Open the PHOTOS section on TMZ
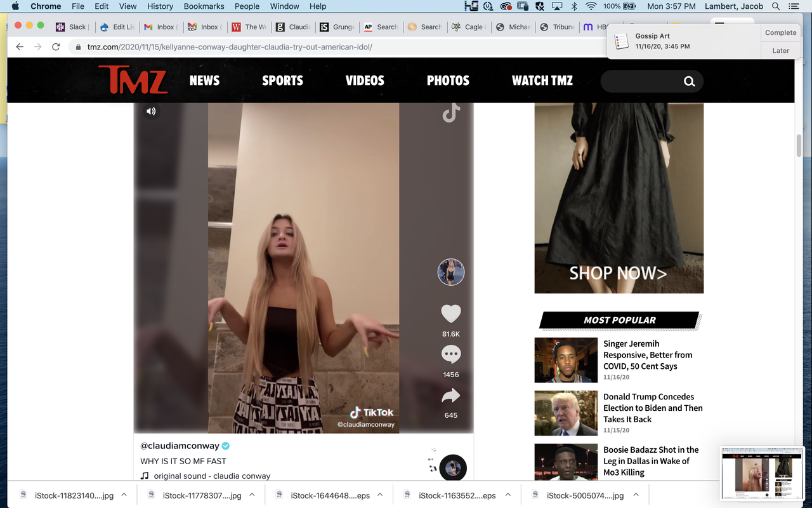This screenshot has height=508, width=812. (x=448, y=81)
